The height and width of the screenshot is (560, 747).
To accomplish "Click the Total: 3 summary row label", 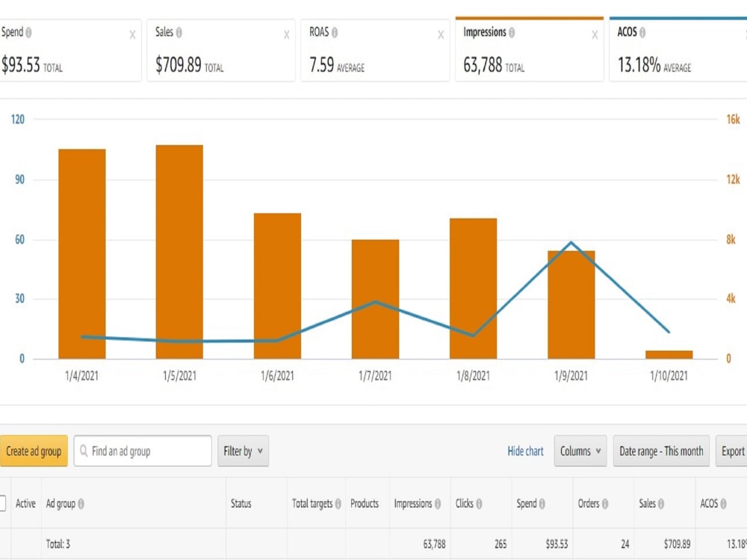I will pyautogui.click(x=58, y=544).
